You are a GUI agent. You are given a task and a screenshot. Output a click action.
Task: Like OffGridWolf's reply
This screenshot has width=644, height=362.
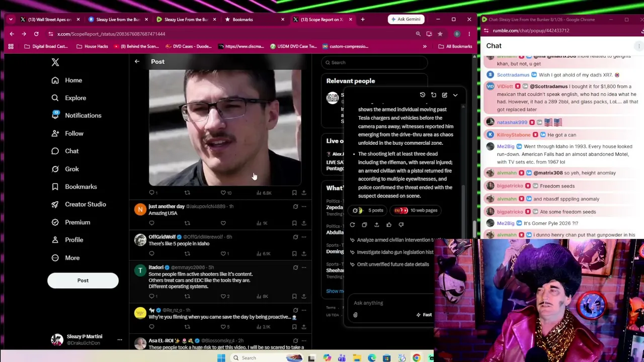(x=225, y=253)
